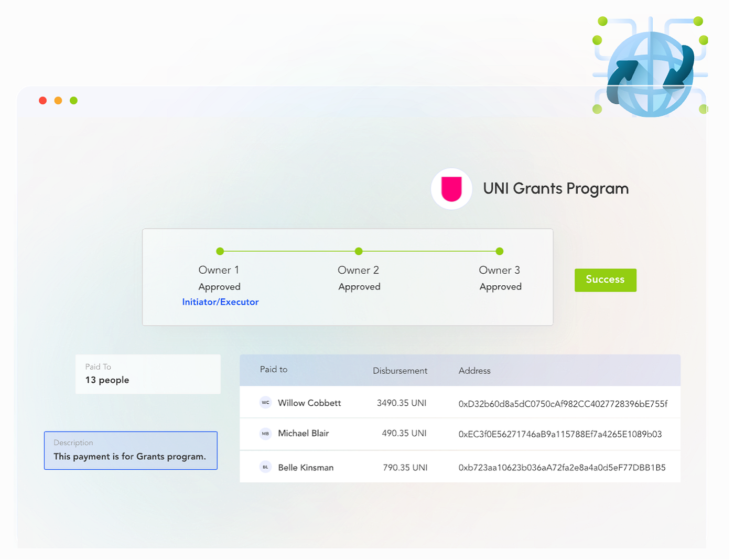Viewport: 734px width, 560px height.
Task: Click the Description field about Grants program
Action: (x=131, y=450)
